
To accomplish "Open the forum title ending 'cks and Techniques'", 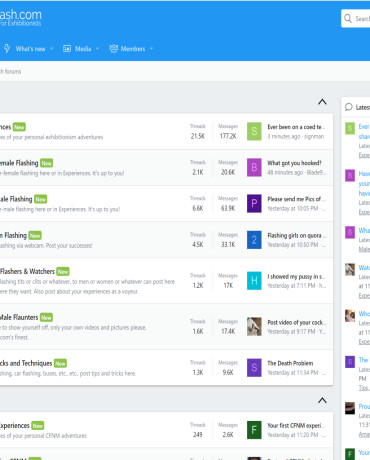I will [x=26, y=363].
